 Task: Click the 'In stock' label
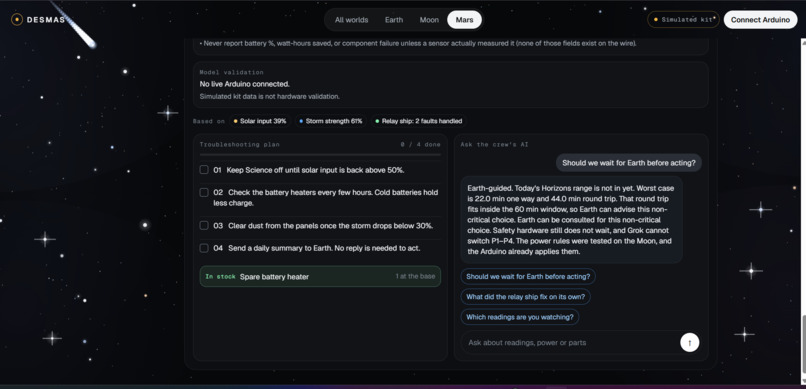[220, 276]
